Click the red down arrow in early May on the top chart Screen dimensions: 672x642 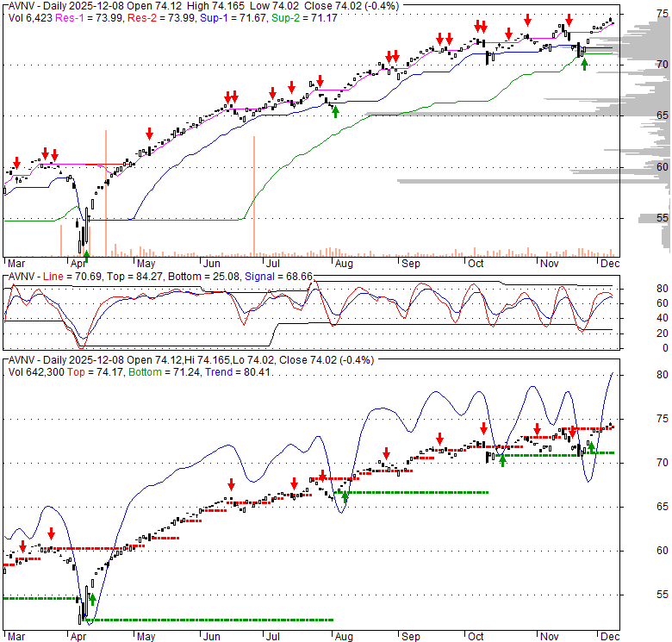149,134
